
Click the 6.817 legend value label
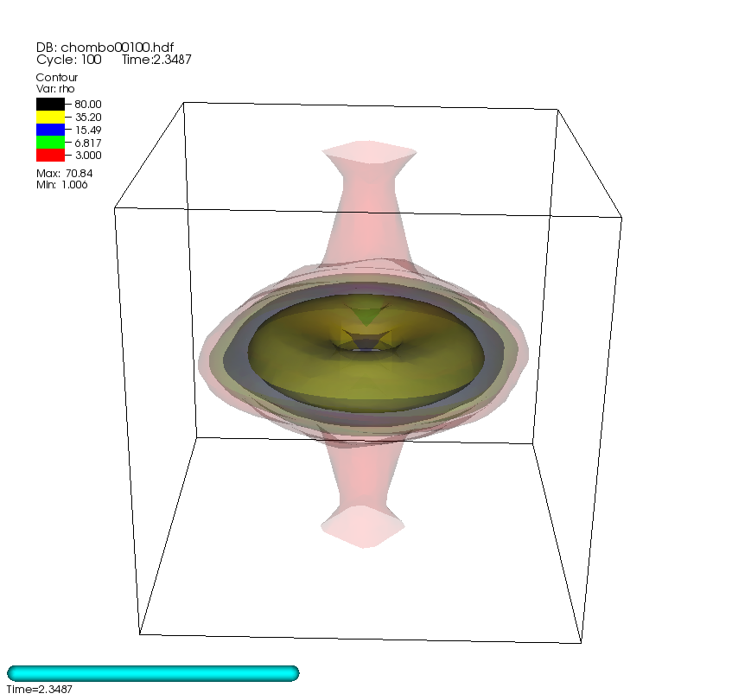pos(88,143)
